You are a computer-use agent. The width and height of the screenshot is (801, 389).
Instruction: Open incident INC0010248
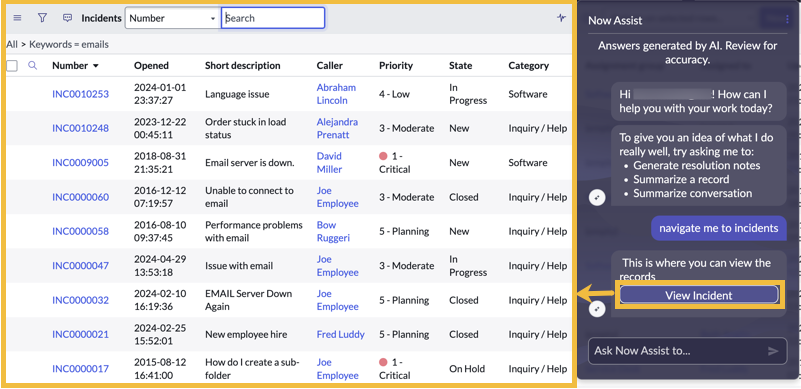(80, 128)
